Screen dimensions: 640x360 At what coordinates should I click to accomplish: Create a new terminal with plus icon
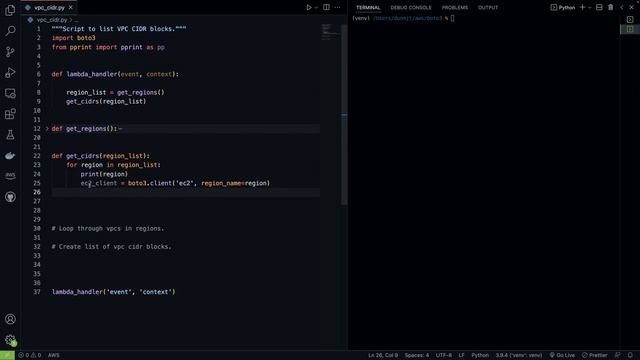[582, 7]
